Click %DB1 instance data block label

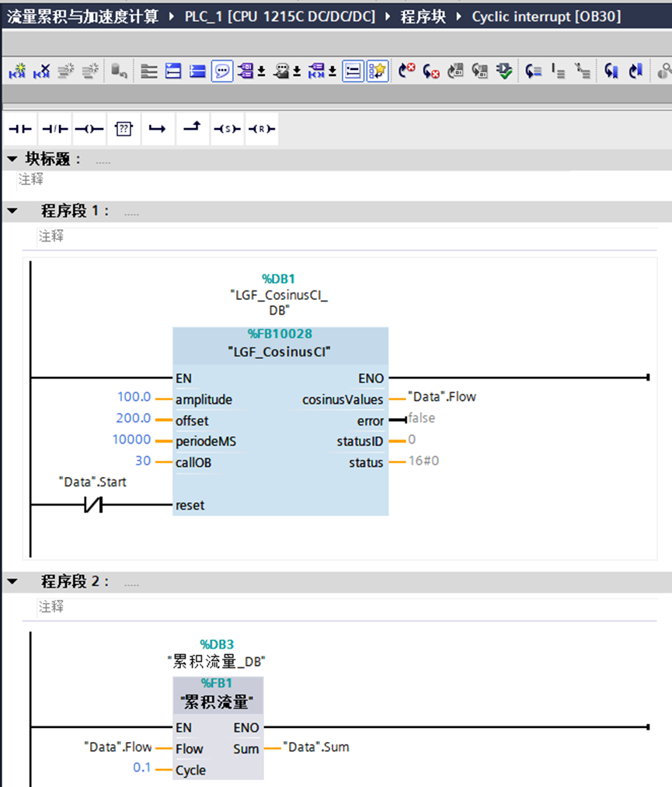point(279,279)
